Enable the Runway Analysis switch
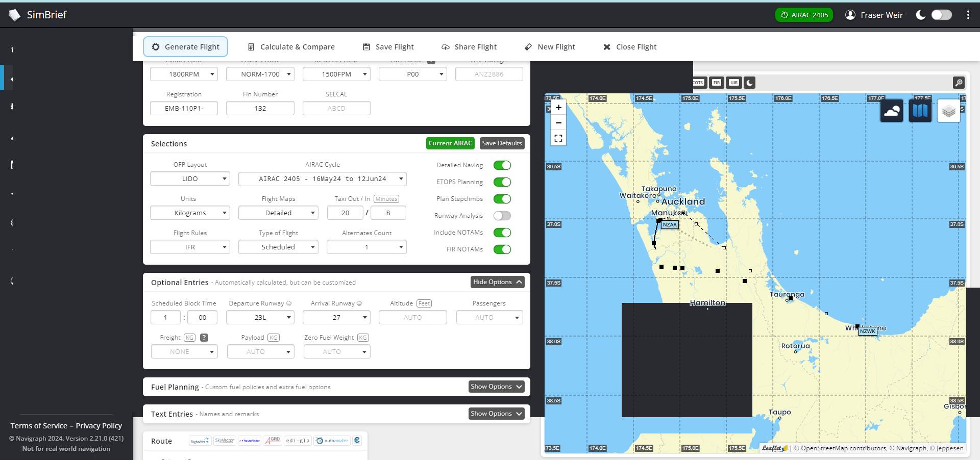Screen dimensions: 980x460 502,216
